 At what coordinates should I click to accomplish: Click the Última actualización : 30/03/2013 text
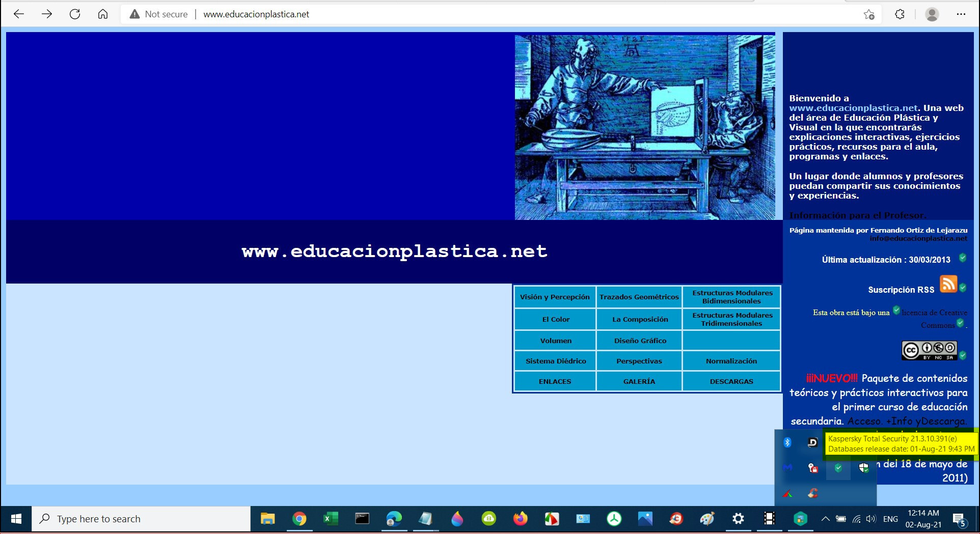click(886, 260)
